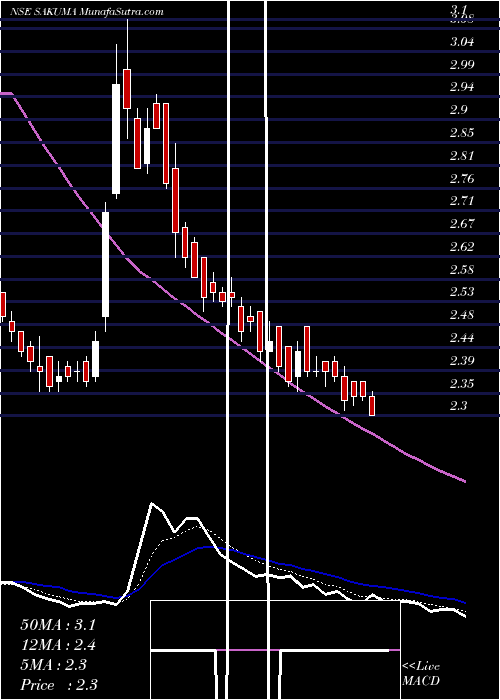This screenshot has width=500, height=700.
Task: Click the 50MA : 3.1 readout
Action: click(58, 625)
